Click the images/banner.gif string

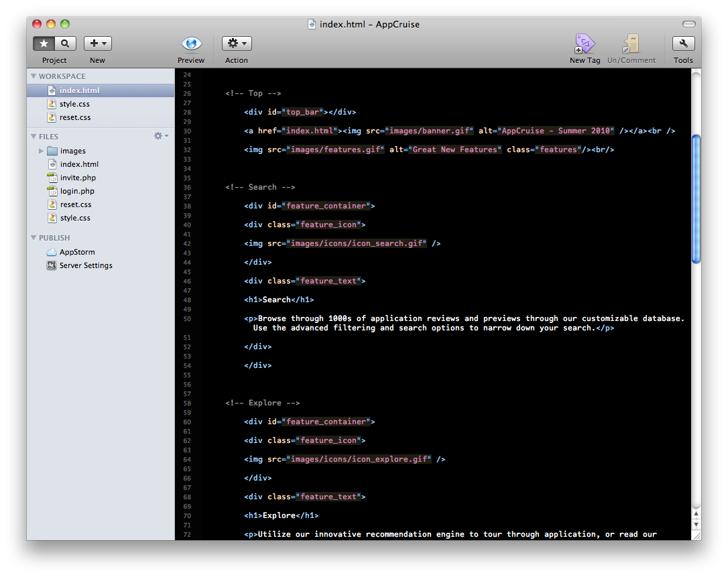click(429, 131)
